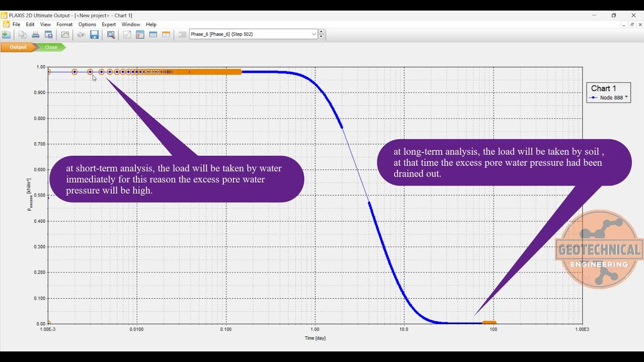Open the Window menu
This screenshot has height=362, width=644.
pos(131,24)
